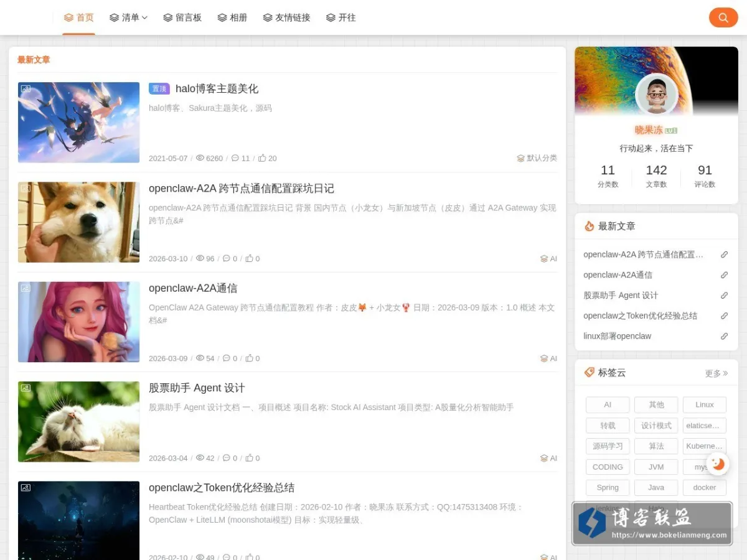Image resolution: width=747 pixels, height=560 pixels.
Task: Open the 友情链接 nav item
Action: click(286, 17)
